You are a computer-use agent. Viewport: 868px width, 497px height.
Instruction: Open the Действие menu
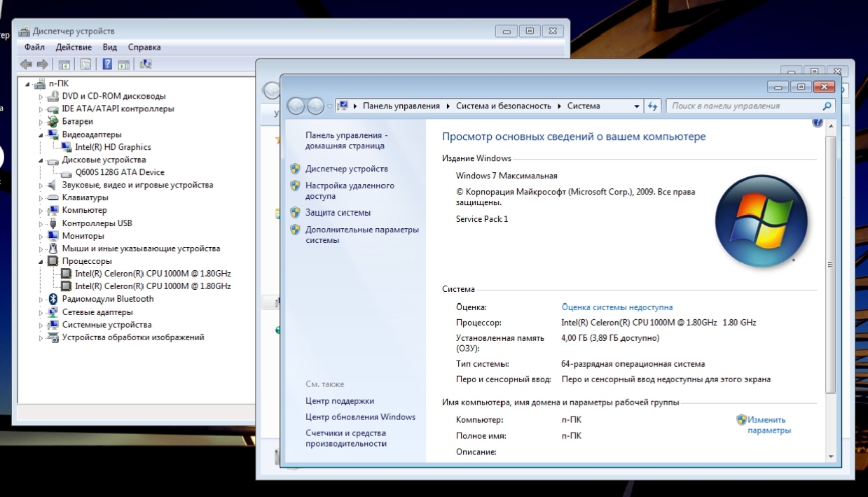[x=74, y=47]
